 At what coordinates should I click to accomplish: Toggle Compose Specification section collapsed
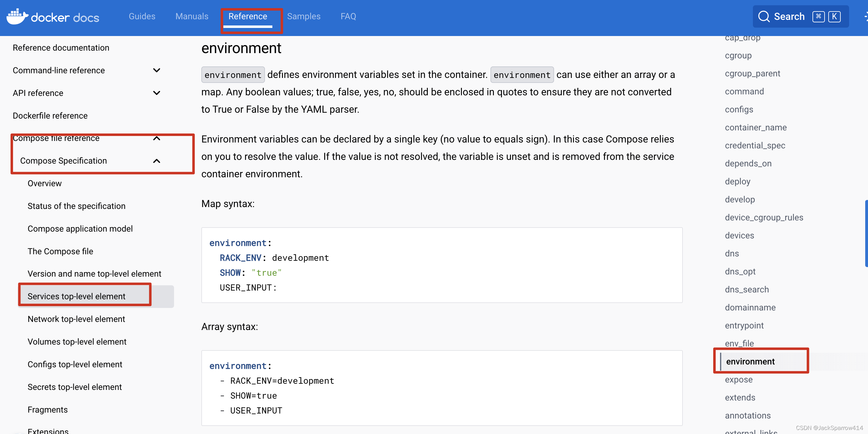[x=157, y=161]
